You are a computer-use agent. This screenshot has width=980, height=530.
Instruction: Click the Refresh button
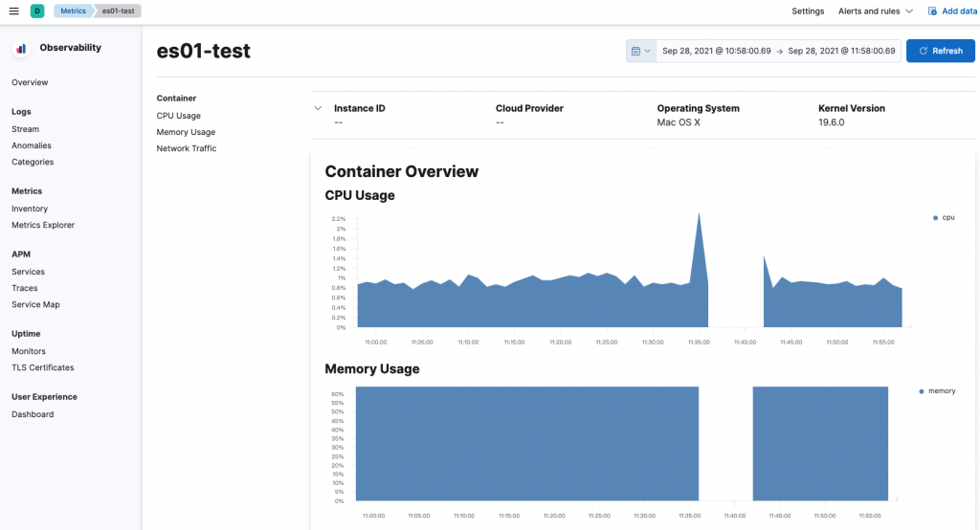(940, 51)
